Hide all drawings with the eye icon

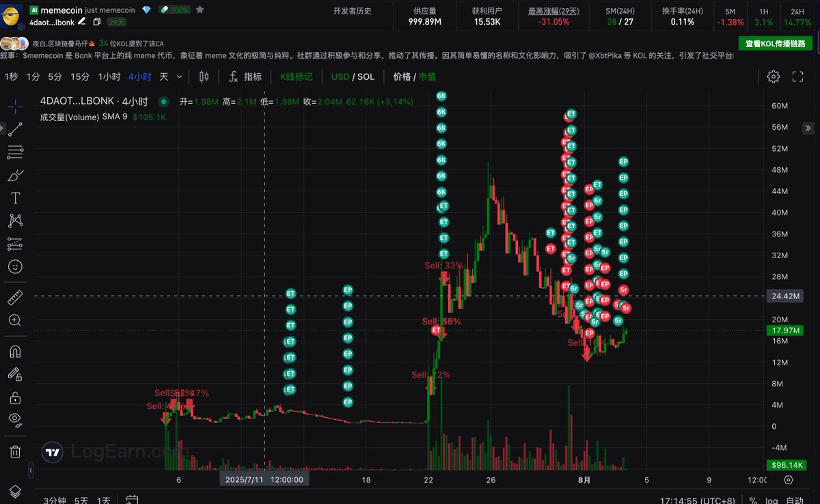tap(15, 419)
